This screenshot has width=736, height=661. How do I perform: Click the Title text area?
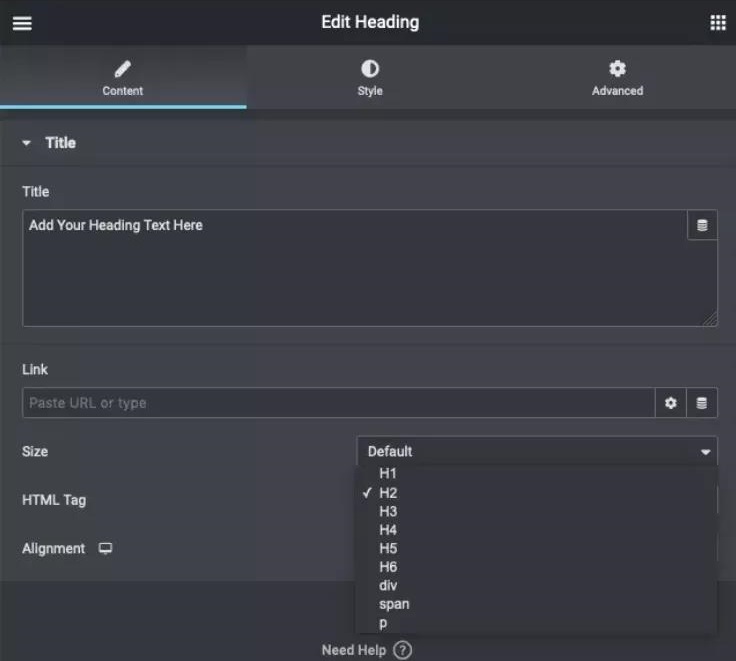[x=355, y=268]
